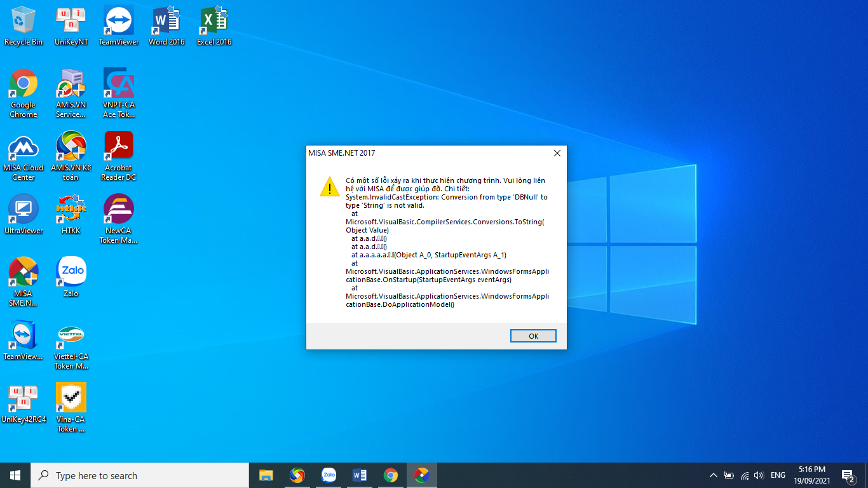Switch to Word in the taskbar
868x488 pixels.
(x=359, y=475)
